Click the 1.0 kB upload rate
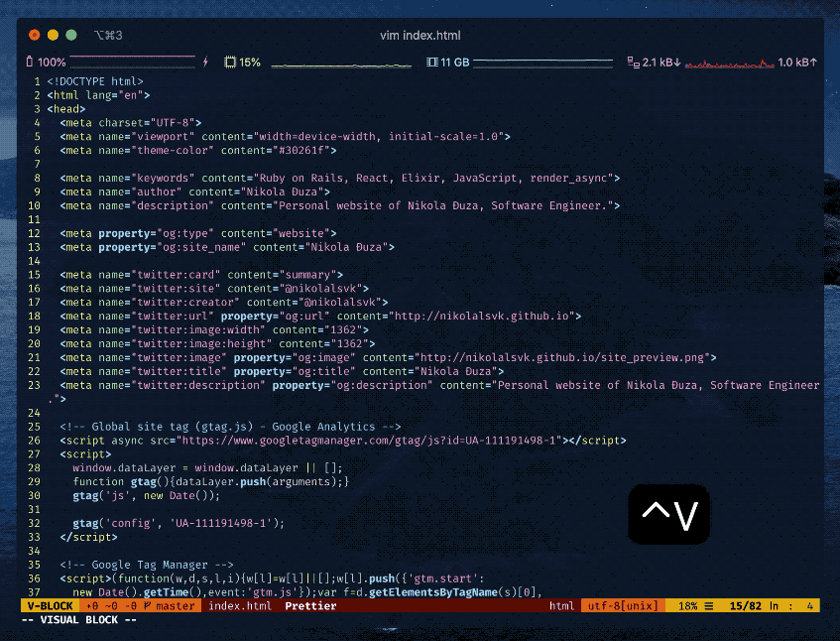The height and width of the screenshot is (641, 840). pyautogui.click(x=797, y=63)
